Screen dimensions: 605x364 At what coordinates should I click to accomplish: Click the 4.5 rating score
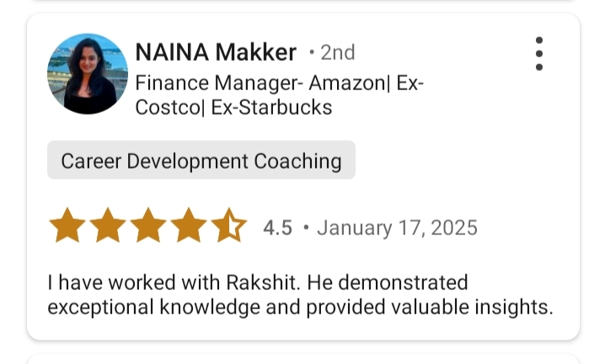click(x=277, y=227)
